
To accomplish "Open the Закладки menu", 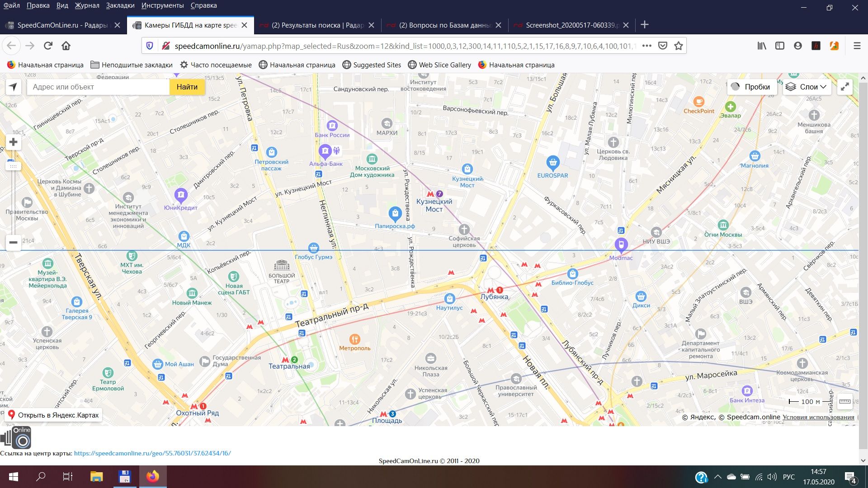I will click(120, 5).
